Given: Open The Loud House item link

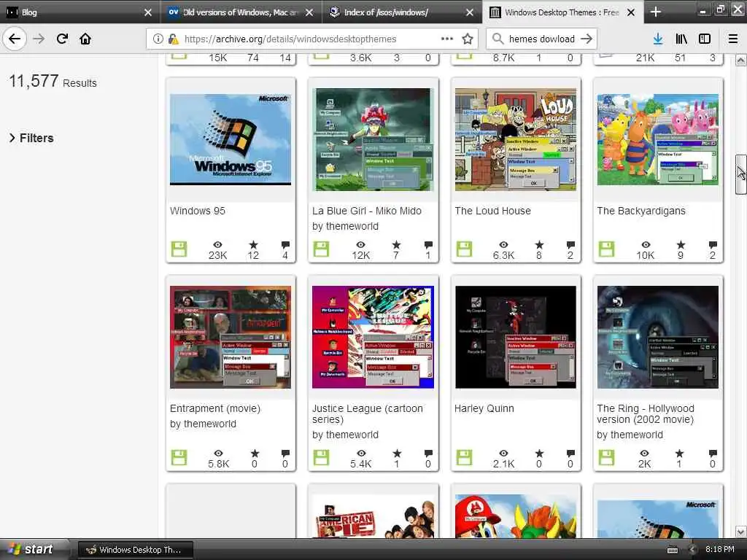Looking at the screenshot, I should coord(492,211).
